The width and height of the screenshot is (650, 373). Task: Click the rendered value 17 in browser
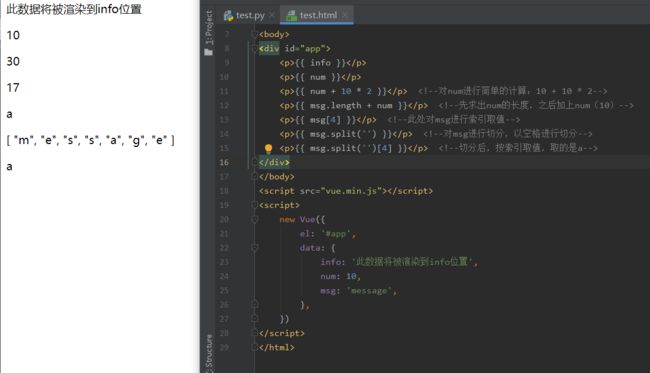coord(13,88)
